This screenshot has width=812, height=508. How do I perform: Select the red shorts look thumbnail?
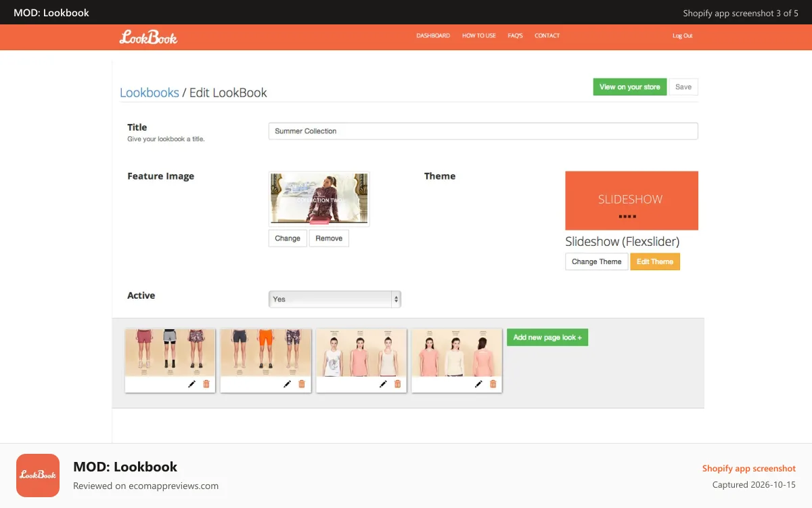(x=170, y=353)
